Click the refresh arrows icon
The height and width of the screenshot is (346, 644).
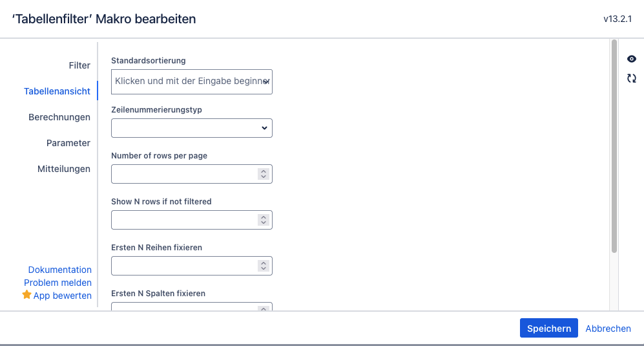(632, 78)
